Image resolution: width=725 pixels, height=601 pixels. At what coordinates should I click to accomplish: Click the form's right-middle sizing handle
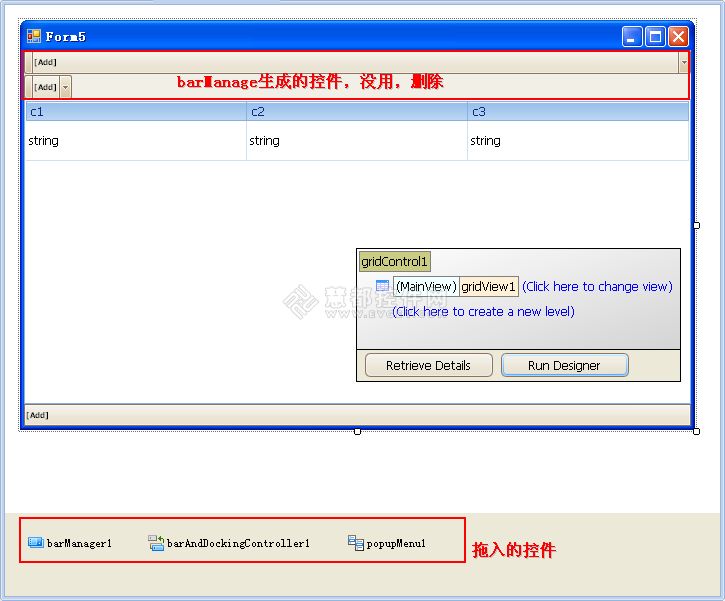click(696, 225)
